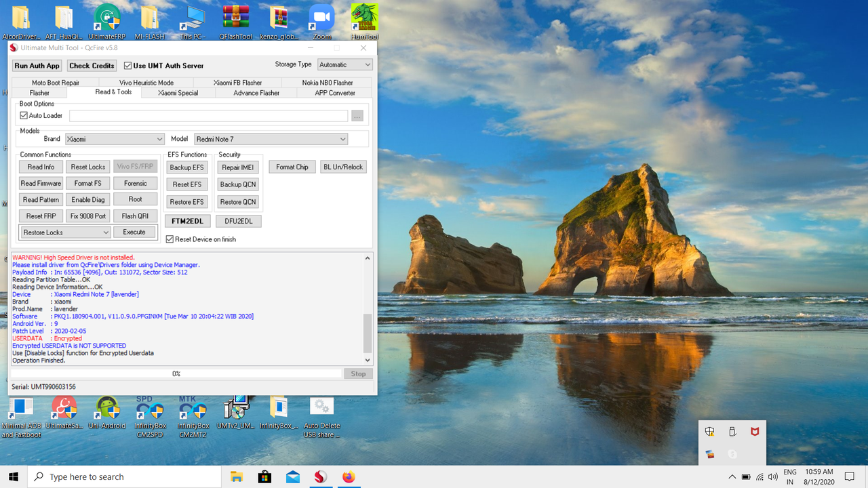Switch to Xiaomi FB Flasher tab
Image resolution: width=868 pixels, height=488 pixels.
pos(237,83)
